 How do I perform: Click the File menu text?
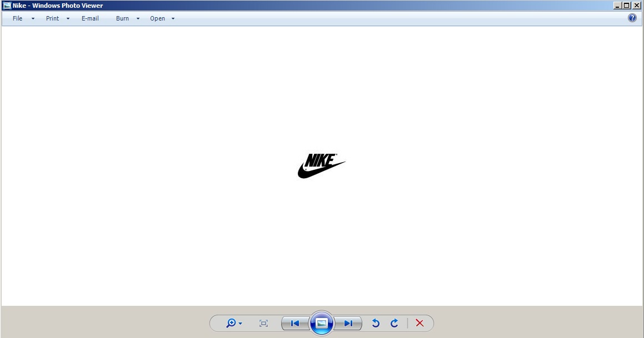coord(17,18)
